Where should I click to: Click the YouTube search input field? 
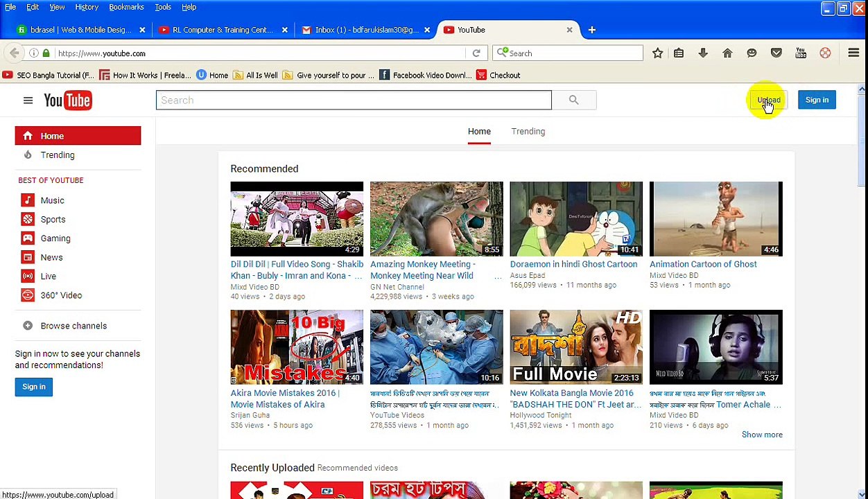(354, 100)
